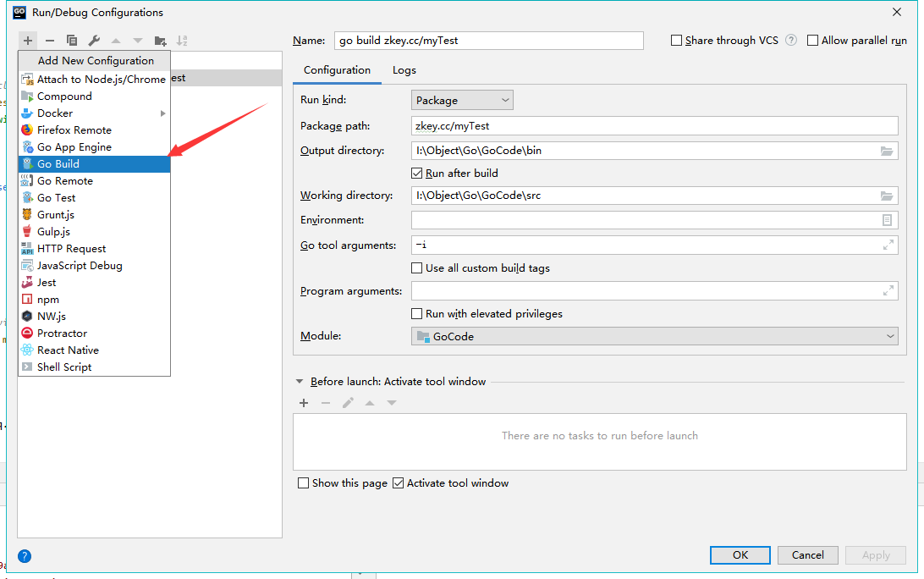The width and height of the screenshot is (924, 579).
Task: Open the Run kind Package dropdown
Action: click(x=462, y=100)
